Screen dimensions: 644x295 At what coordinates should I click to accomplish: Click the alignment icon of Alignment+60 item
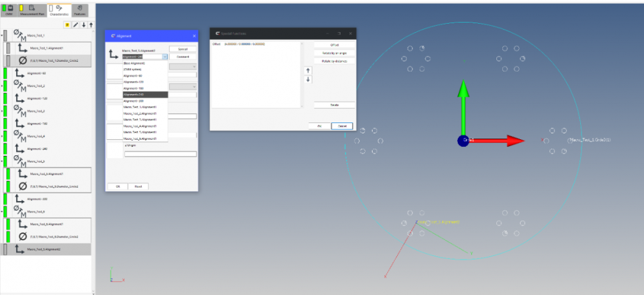(19, 73)
